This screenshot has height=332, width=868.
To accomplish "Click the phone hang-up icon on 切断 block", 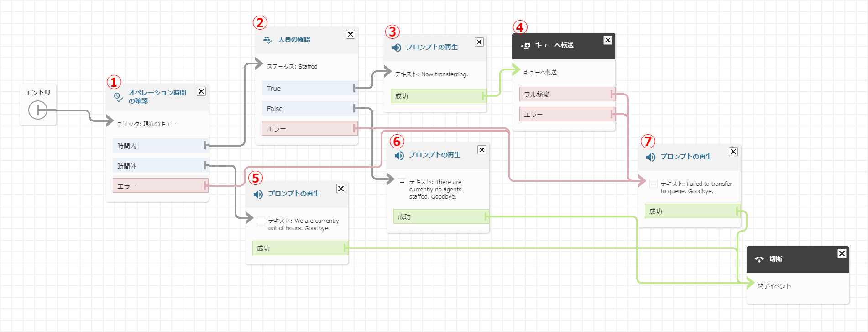I will point(759,259).
